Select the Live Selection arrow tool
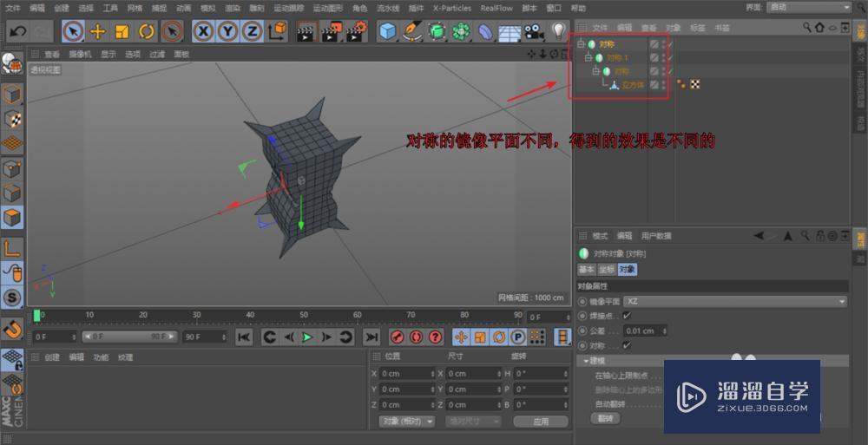This screenshot has width=868, height=445. click(73, 31)
